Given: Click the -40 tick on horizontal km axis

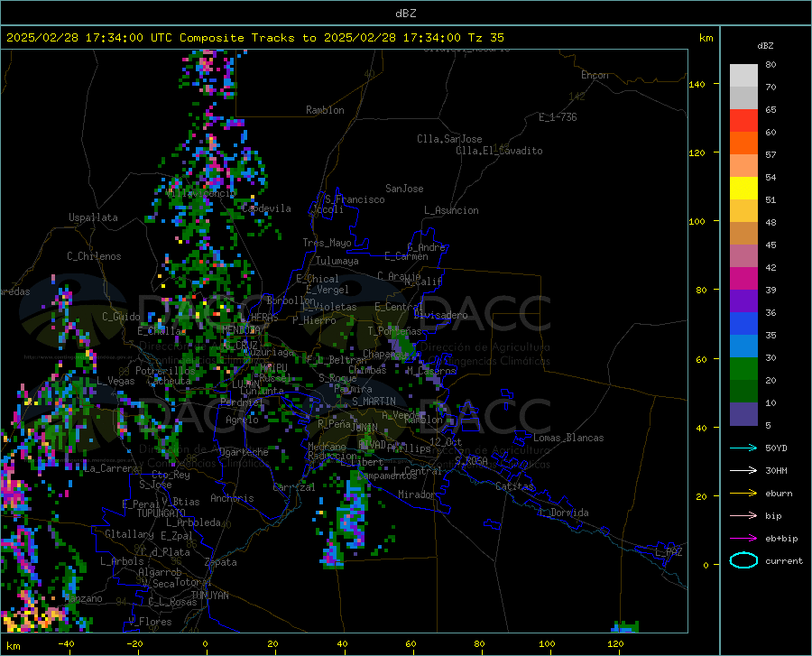Looking at the screenshot, I should 66,644.
